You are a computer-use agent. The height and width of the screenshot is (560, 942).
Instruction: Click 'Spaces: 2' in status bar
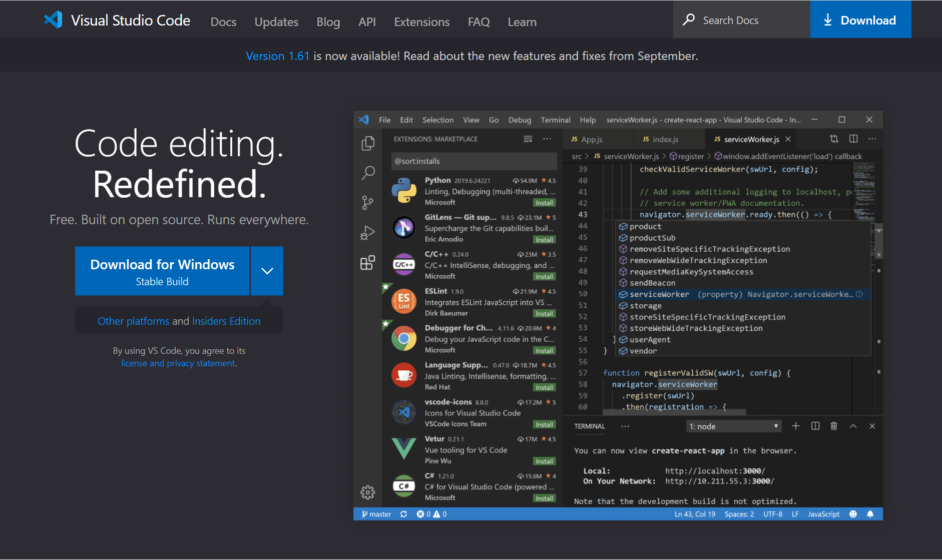coord(739,514)
